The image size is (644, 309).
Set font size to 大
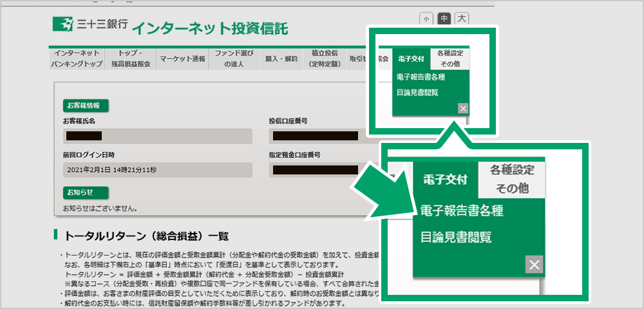click(x=462, y=19)
